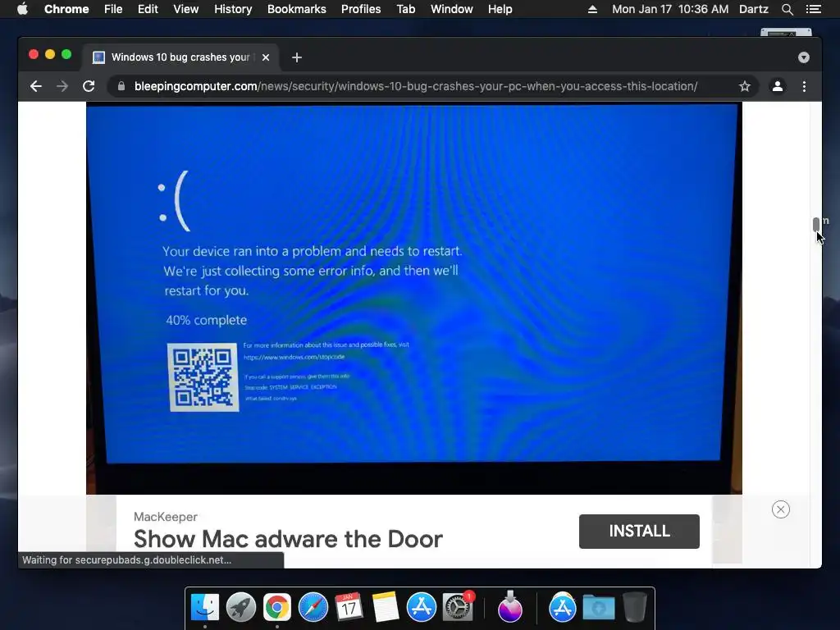The height and width of the screenshot is (630, 840).
Task: Open the File menu
Action: tap(113, 9)
